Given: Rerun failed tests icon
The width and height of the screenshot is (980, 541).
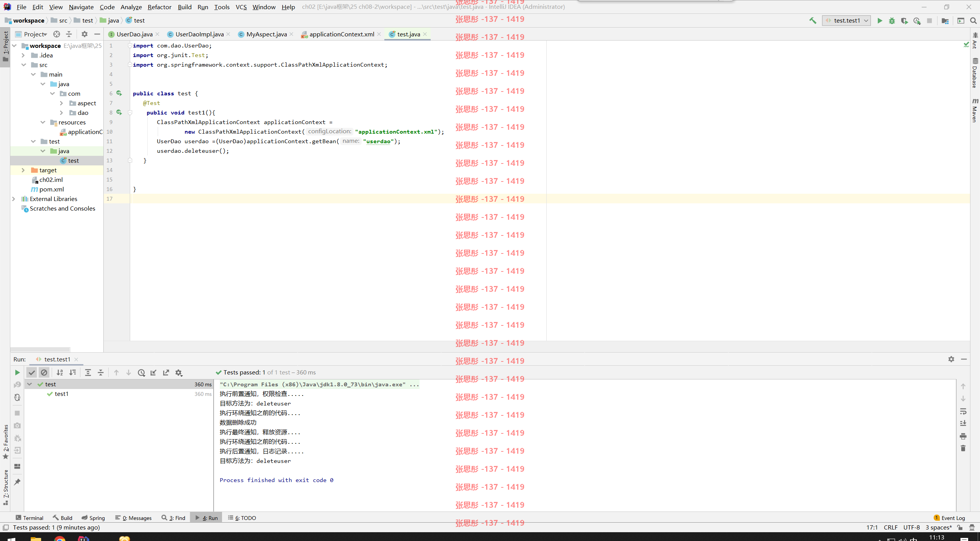Looking at the screenshot, I should [17, 385].
